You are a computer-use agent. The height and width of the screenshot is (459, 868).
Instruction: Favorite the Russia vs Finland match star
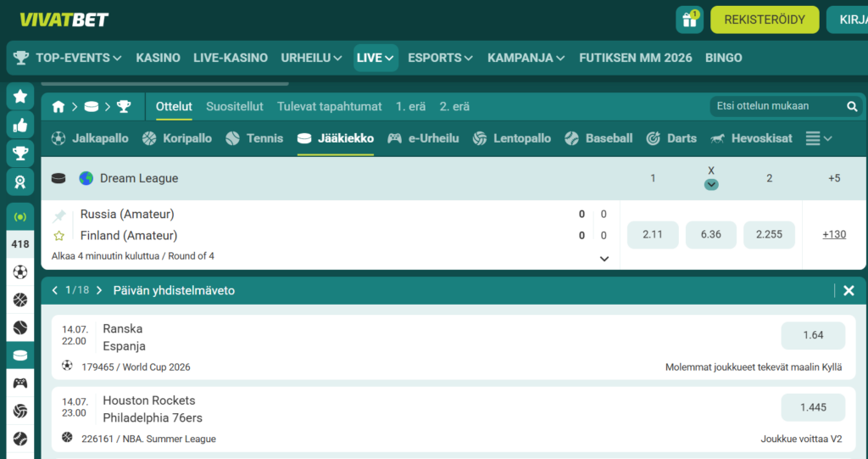58,236
